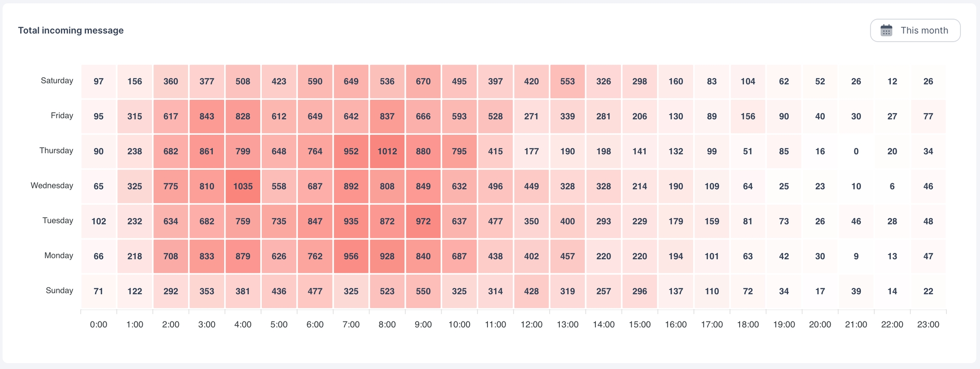Click the Monday 7:00 cell showing 956

351,256
